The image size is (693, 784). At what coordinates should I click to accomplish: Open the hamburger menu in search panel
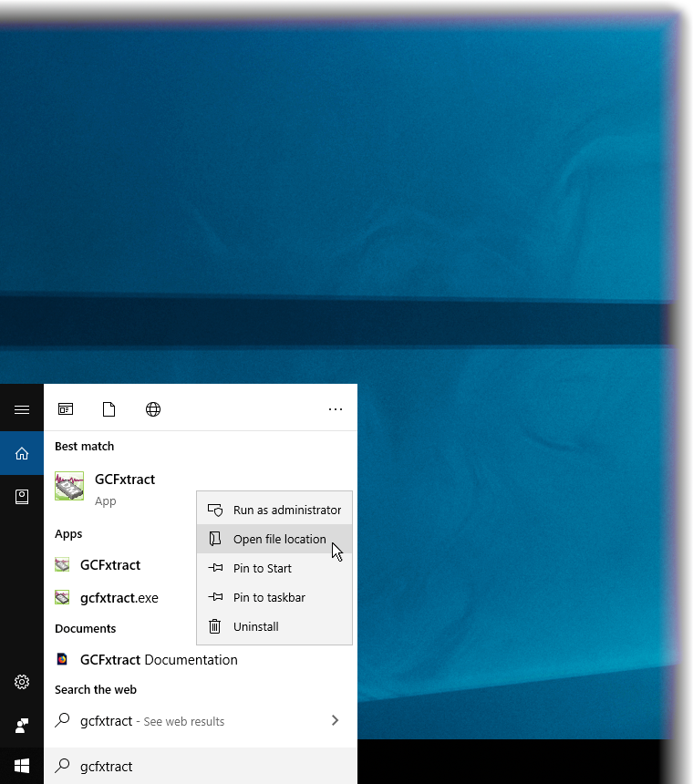22,410
